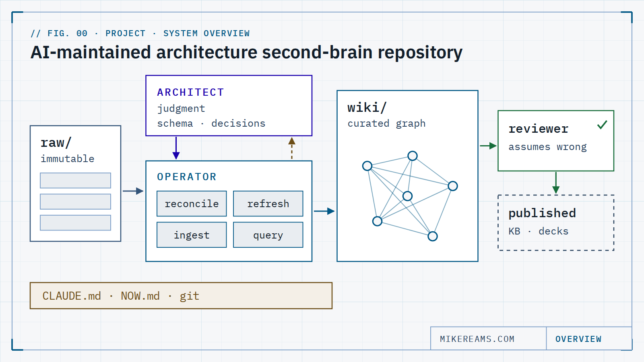Screen dimensions: 644x362
Task: Click the green arrow from wiki/ to reviewer
Action: (488, 146)
